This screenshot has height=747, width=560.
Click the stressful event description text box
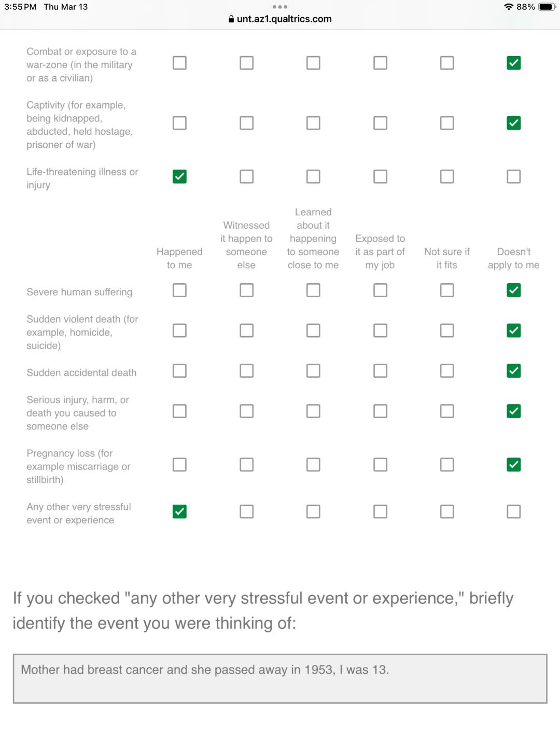point(280,679)
